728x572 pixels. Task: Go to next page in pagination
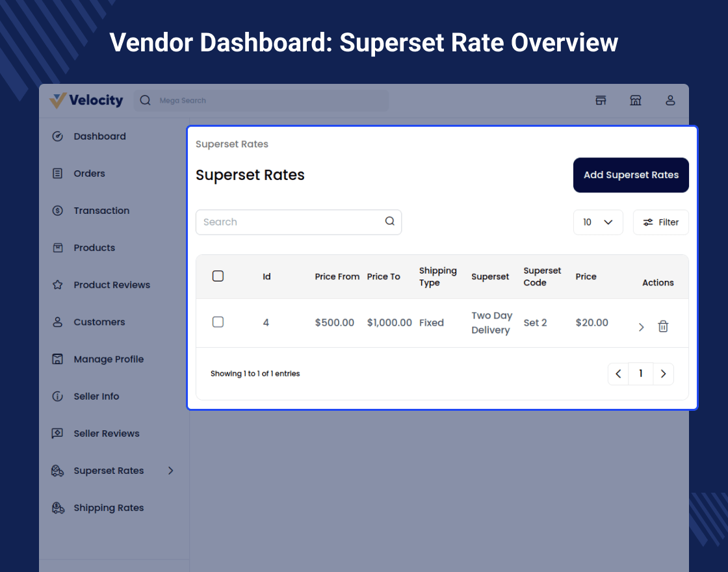pyautogui.click(x=663, y=374)
